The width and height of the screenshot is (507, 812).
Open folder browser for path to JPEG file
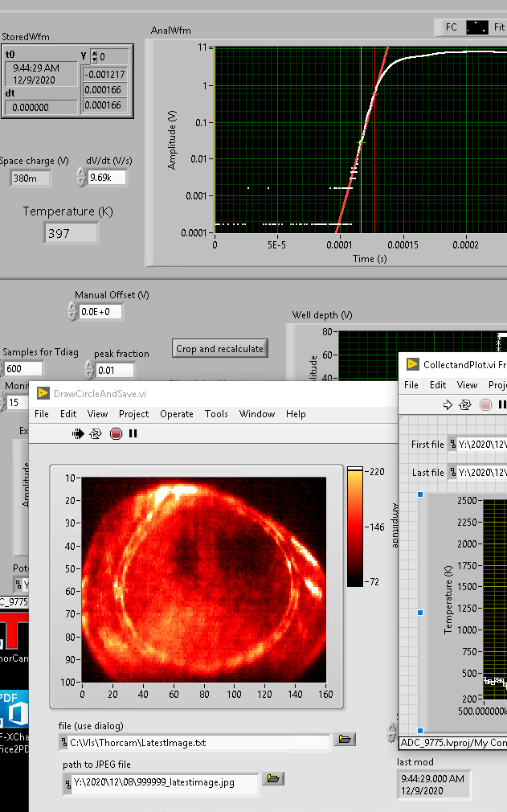[x=273, y=778]
